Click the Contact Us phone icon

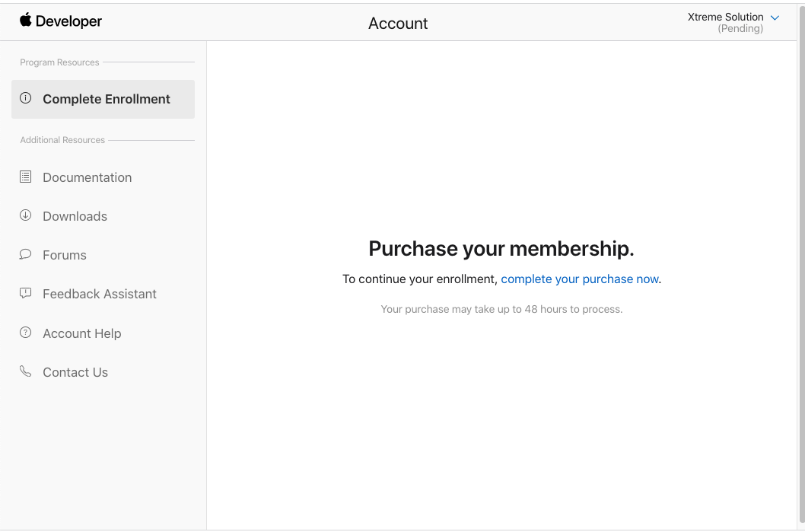tap(25, 371)
